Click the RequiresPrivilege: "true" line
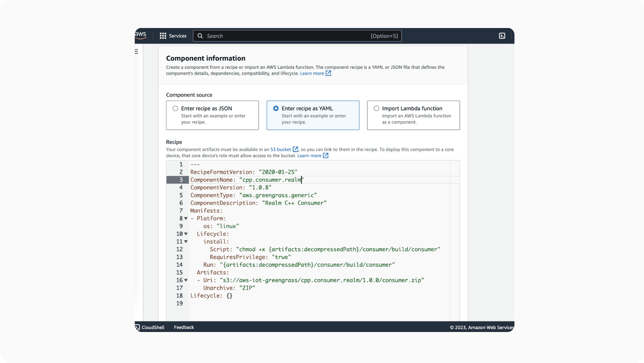The height and width of the screenshot is (363, 644). pyautogui.click(x=250, y=257)
